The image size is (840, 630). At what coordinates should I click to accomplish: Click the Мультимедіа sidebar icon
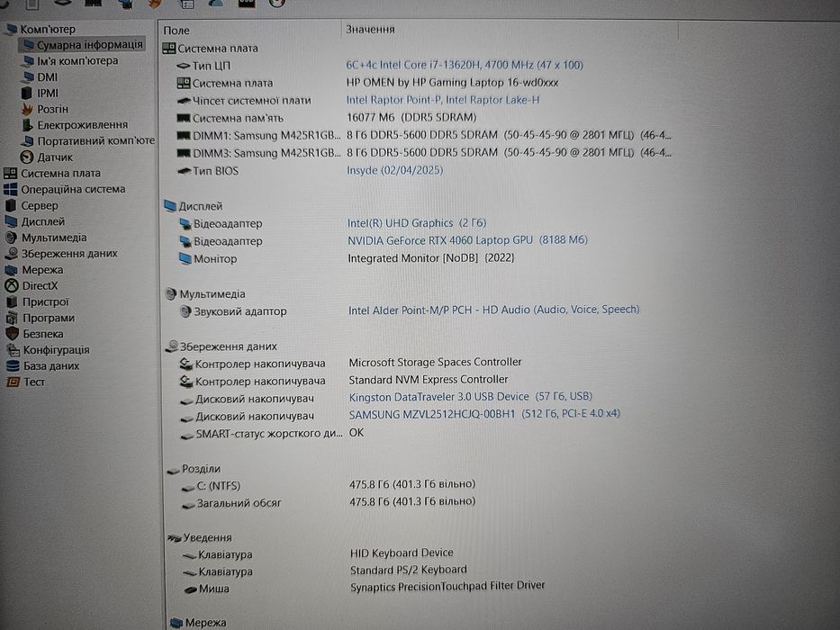(11, 238)
